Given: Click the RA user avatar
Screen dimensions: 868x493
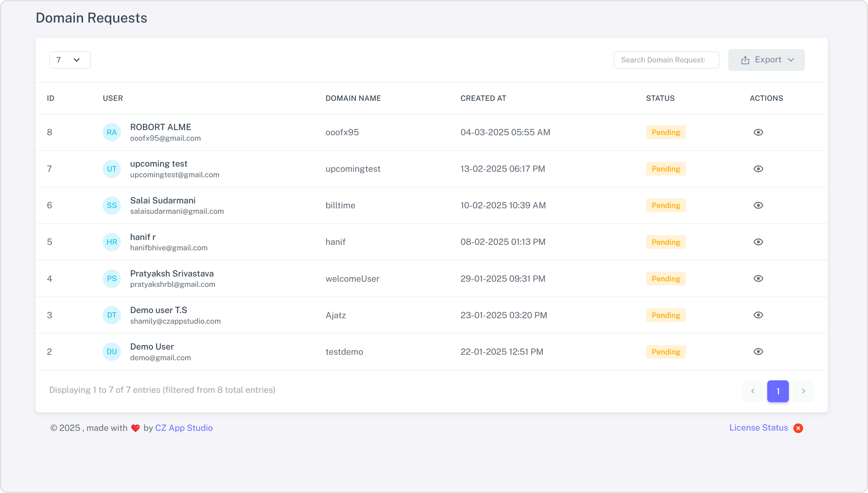Looking at the screenshot, I should click(112, 132).
